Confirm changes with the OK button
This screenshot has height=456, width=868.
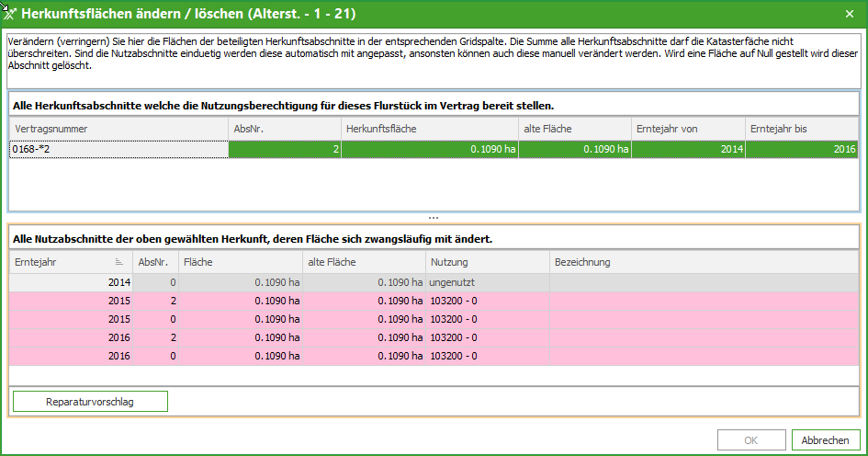750,440
